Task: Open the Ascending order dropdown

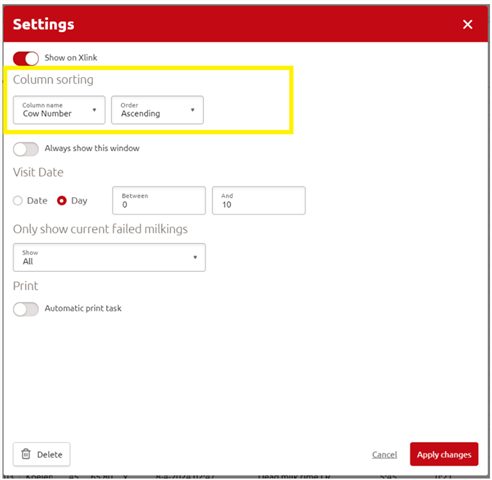Action: coord(157,110)
